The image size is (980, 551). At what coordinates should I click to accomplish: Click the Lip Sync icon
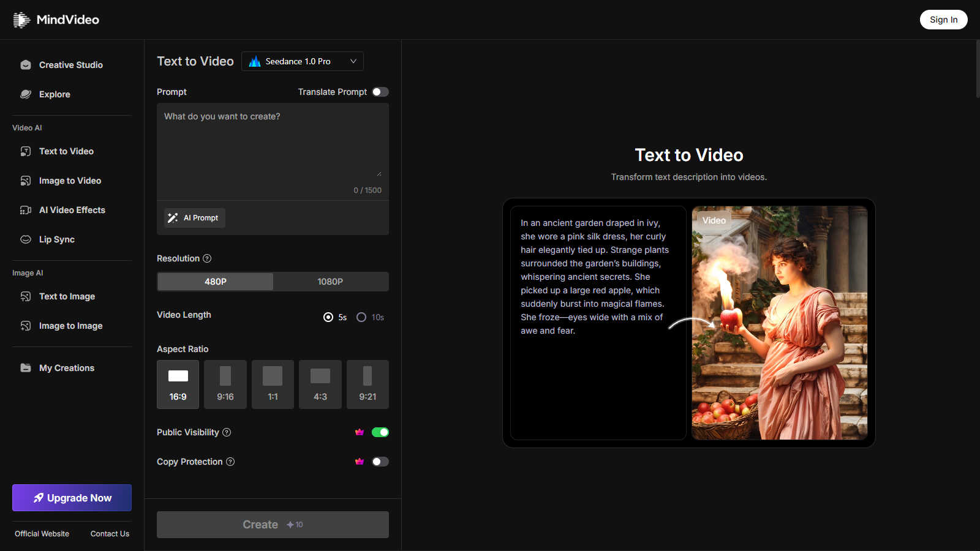click(x=26, y=239)
